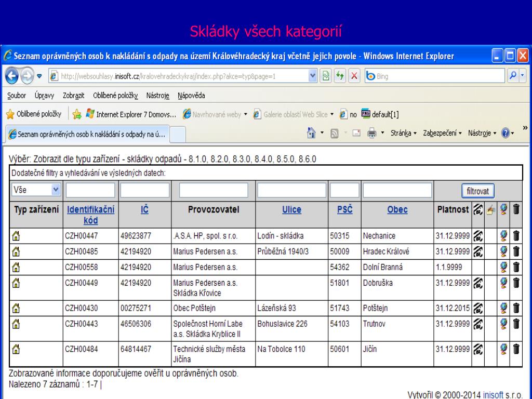532x399 pixels.
Task: Sort by Ulice column link
Action: pos(291,210)
